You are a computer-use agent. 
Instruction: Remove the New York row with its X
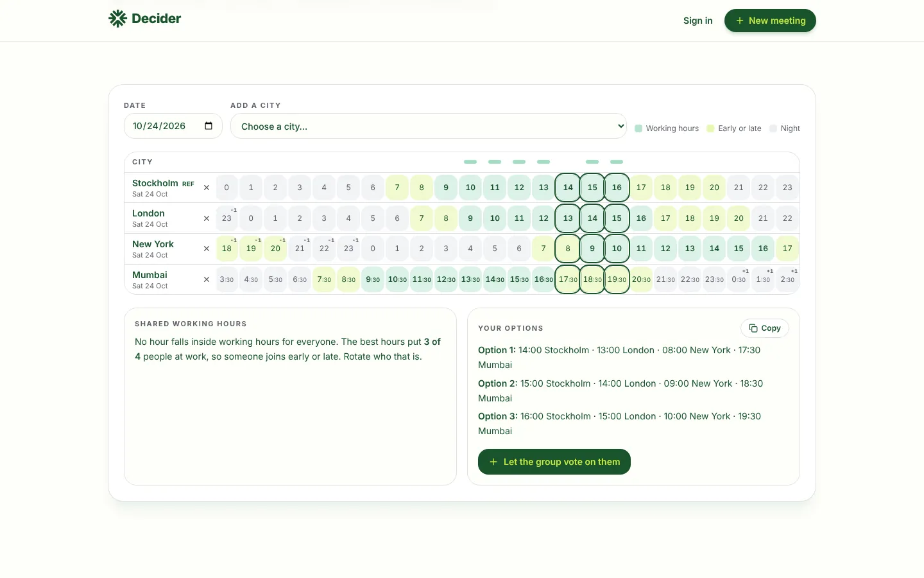[207, 249]
